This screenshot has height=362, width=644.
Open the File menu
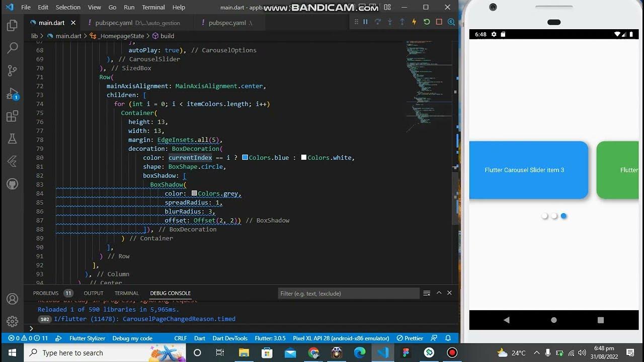tap(26, 8)
